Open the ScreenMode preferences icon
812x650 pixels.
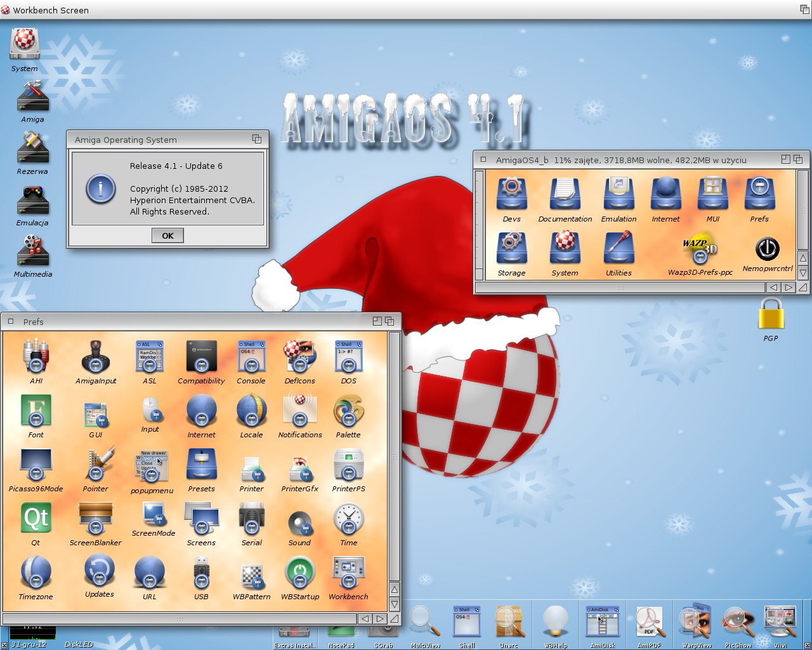(x=154, y=514)
